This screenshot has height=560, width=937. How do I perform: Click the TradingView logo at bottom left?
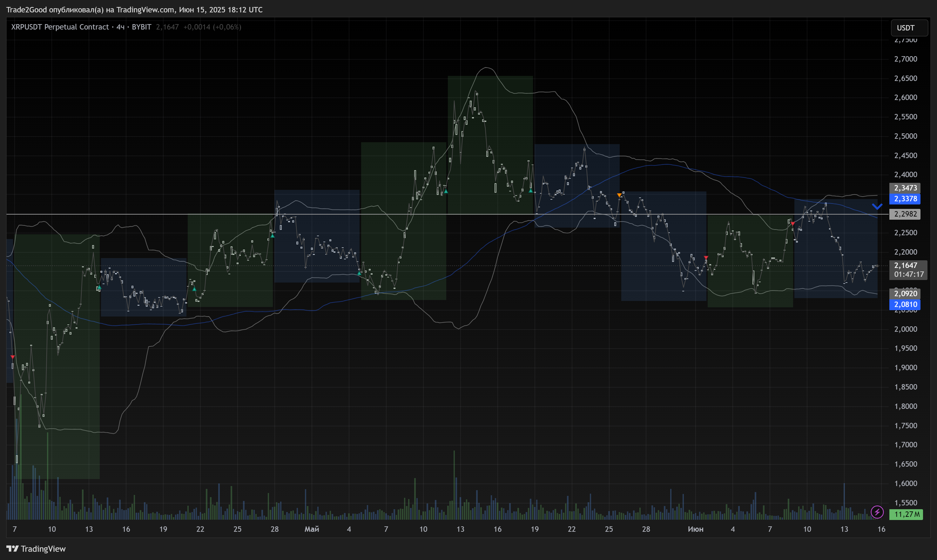click(36, 548)
